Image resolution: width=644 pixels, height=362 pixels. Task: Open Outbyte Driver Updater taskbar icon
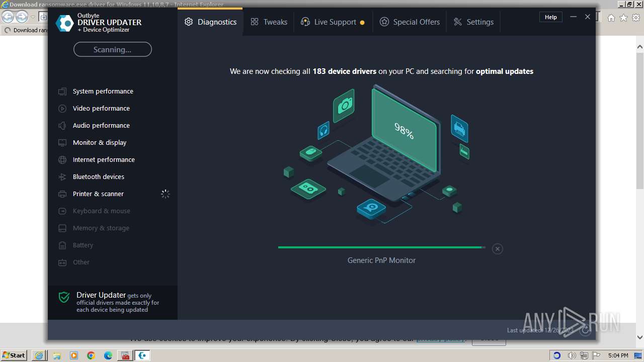(143, 355)
